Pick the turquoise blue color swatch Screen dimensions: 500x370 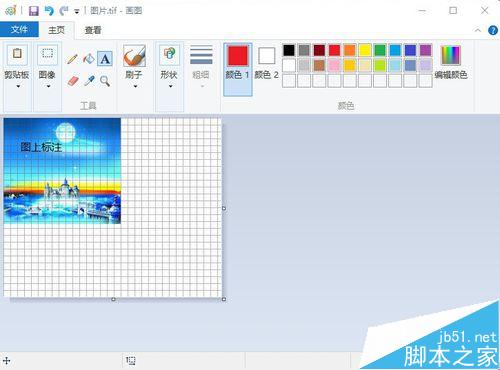coord(395,50)
